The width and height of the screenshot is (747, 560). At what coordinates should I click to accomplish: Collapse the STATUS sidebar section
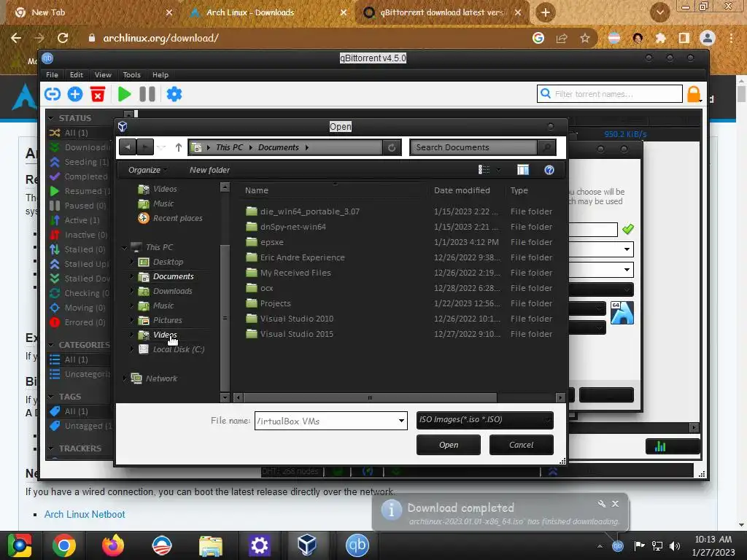52,118
